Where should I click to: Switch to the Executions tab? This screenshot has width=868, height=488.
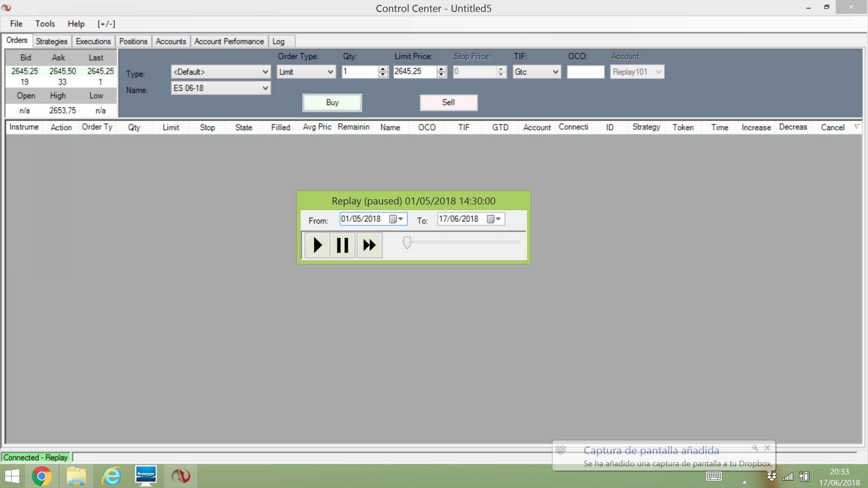[x=93, y=41]
